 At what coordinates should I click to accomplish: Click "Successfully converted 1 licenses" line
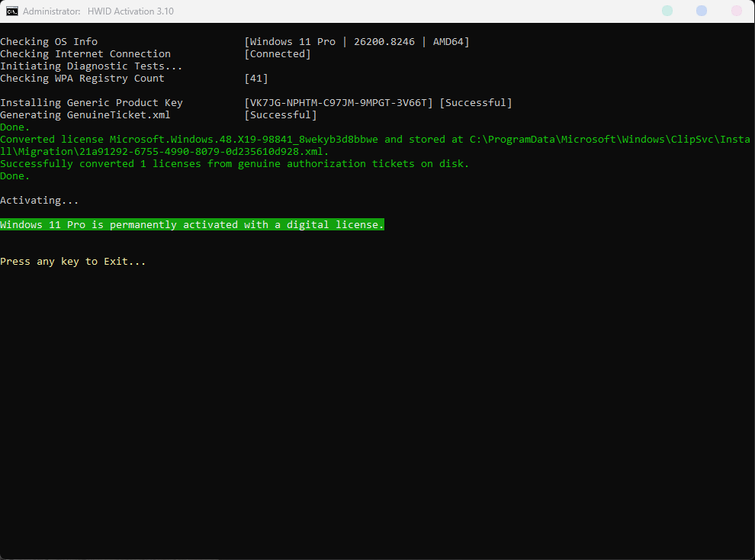(234, 164)
